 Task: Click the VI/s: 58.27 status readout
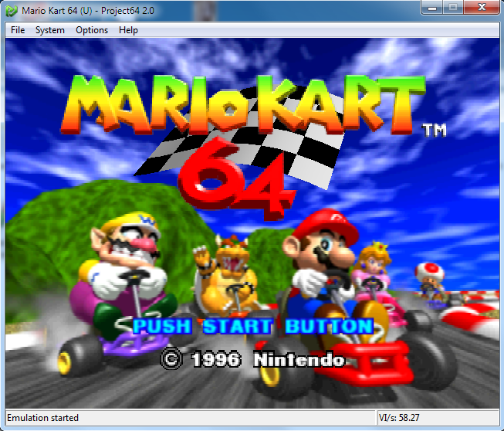[x=399, y=418]
